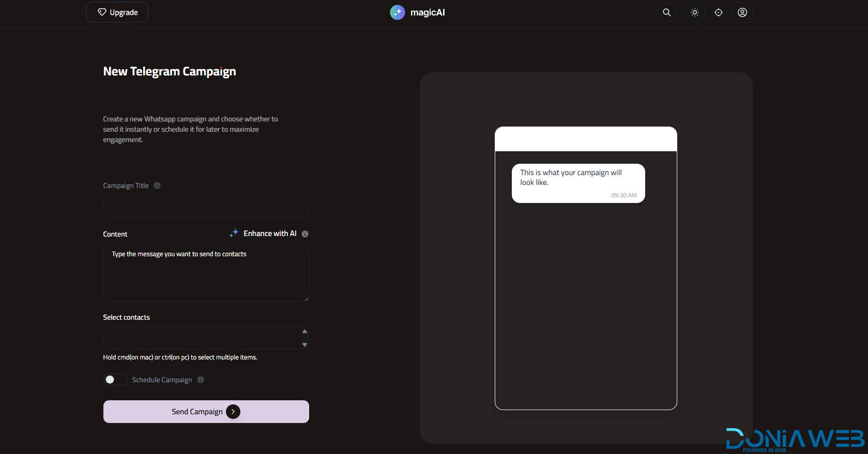Viewport: 868px width, 454px height.
Task: Click info icon next to Campaign Title
Action: [x=157, y=185]
